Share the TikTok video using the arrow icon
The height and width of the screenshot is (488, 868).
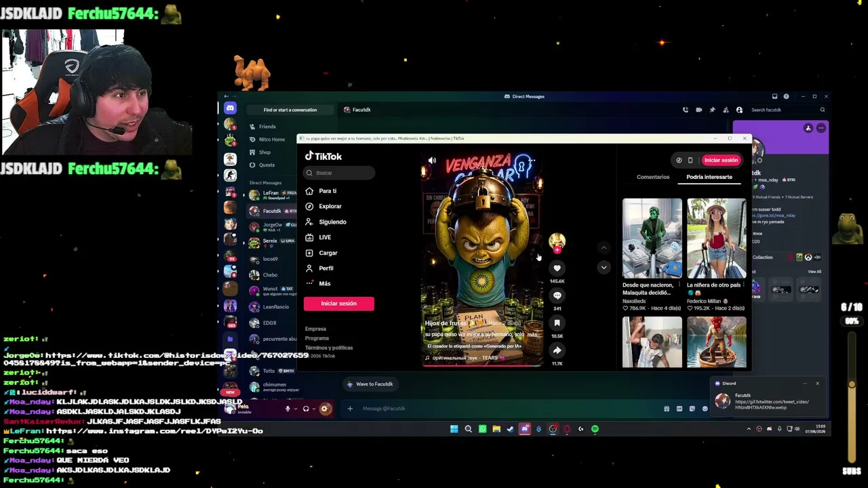coord(557,350)
